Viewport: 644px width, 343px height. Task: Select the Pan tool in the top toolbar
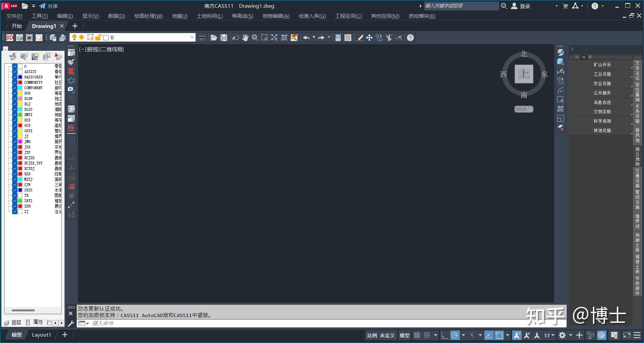click(x=246, y=38)
